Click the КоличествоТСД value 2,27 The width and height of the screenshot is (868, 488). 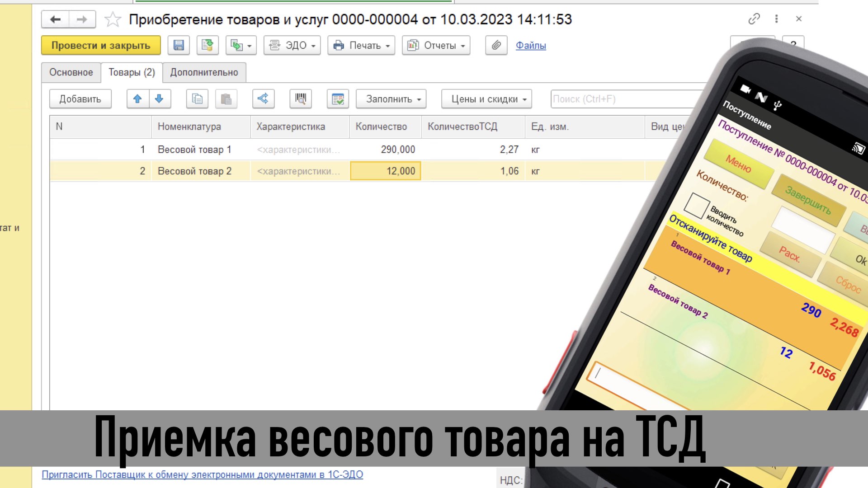coord(473,150)
